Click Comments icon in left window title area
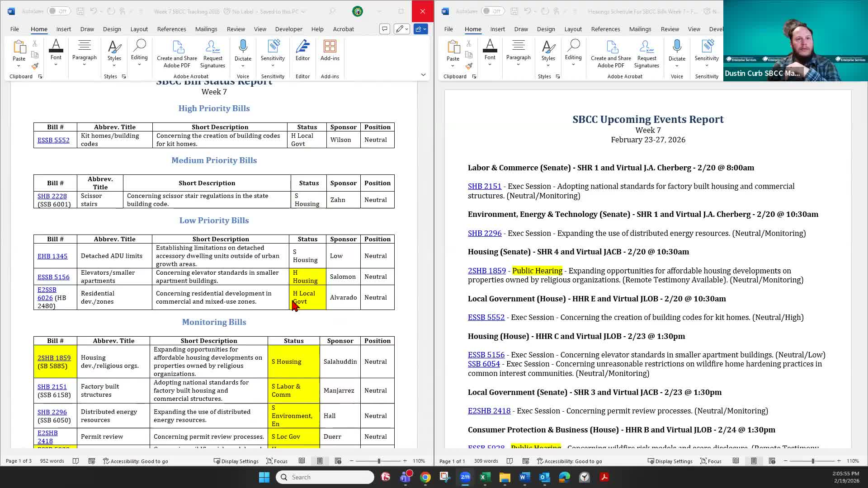Image resolution: width=868 pixels, height=488 pixels. 384,29
